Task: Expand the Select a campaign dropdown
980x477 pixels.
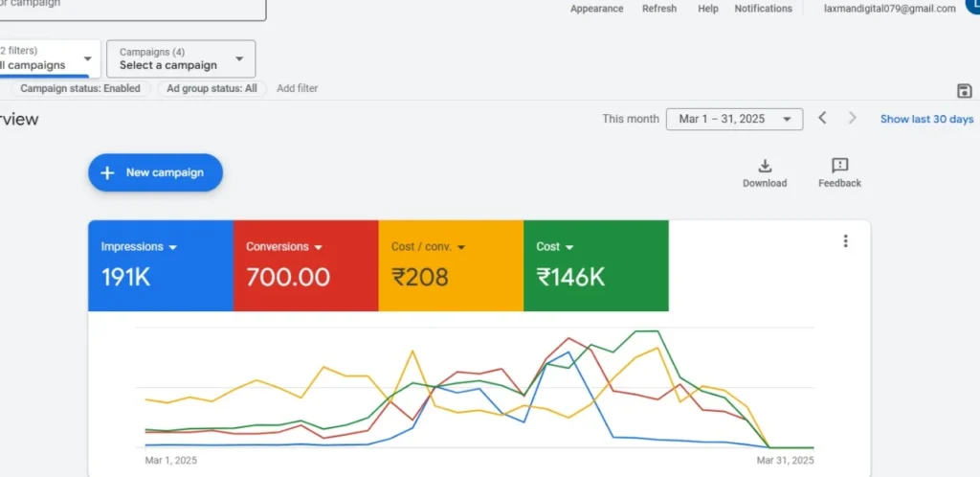Action: pos(181,58)
